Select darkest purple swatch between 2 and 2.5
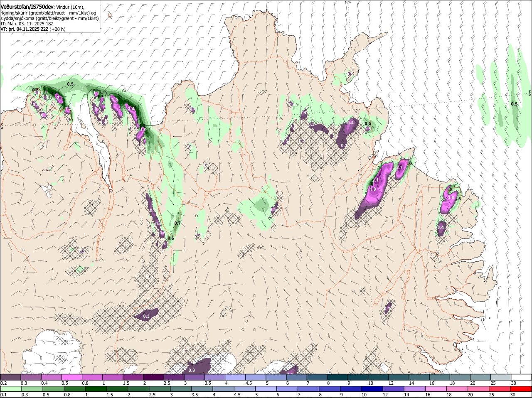532x398 pixels. point(154,377)
